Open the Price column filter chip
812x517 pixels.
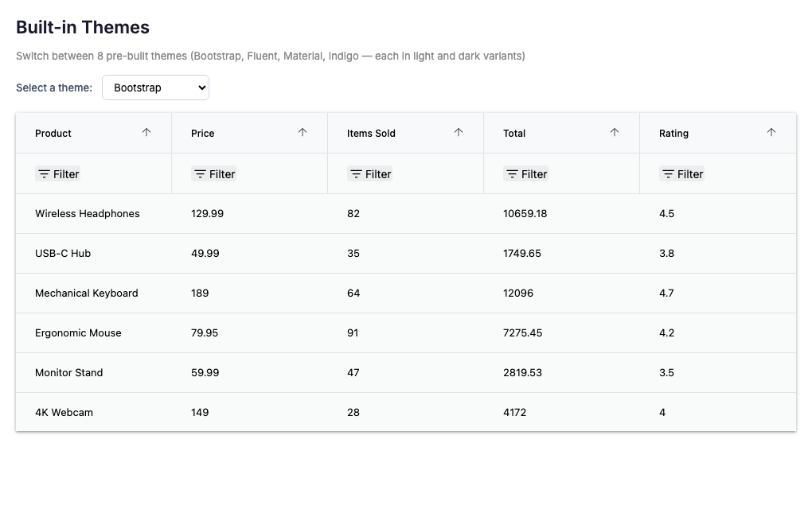point(214,174)
